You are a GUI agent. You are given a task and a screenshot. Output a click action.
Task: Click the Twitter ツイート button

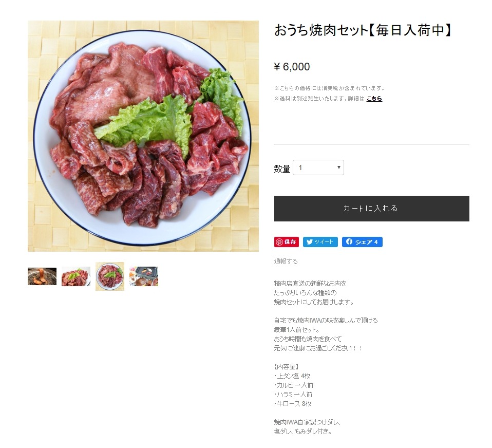pos(320,242)
